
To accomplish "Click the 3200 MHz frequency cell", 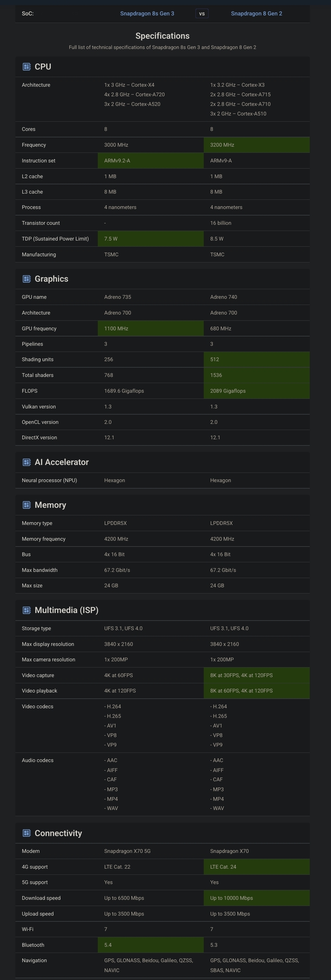I will (x=257, y=145).
